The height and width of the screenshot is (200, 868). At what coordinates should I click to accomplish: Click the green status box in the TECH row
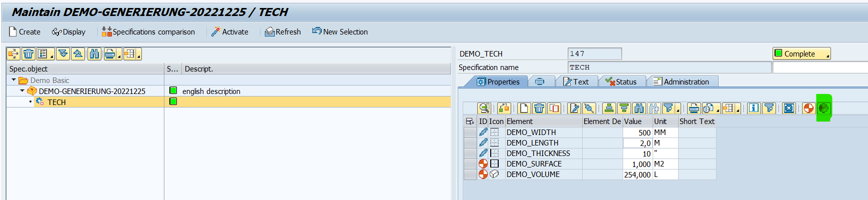tap(173, 101)
